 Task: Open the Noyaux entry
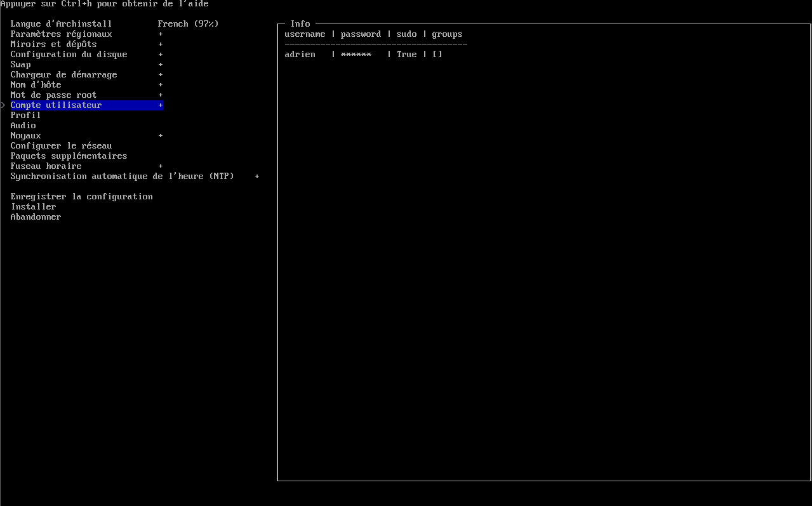tap(25, 135)
